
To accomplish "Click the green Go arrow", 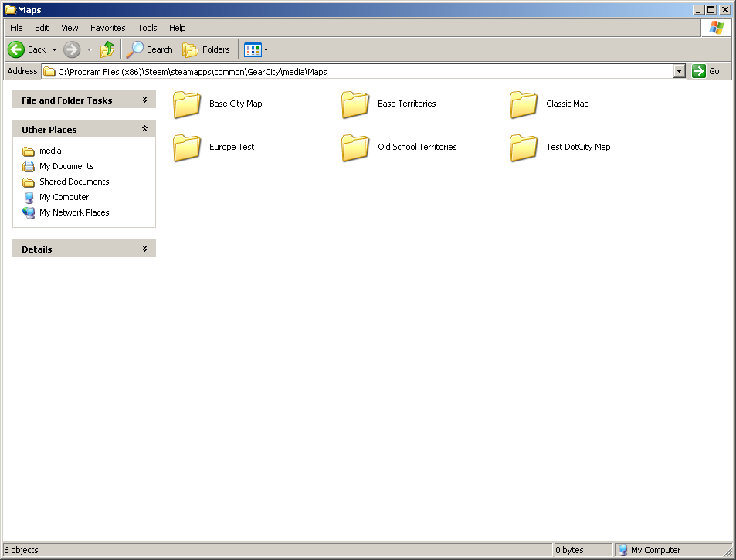I will coord(698,71).
